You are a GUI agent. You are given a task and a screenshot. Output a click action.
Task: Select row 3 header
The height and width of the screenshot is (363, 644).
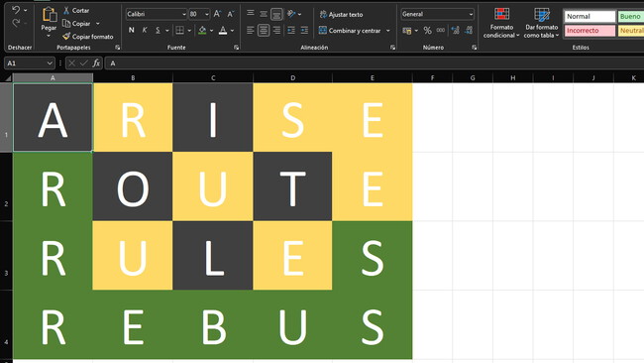coord(6,256)
